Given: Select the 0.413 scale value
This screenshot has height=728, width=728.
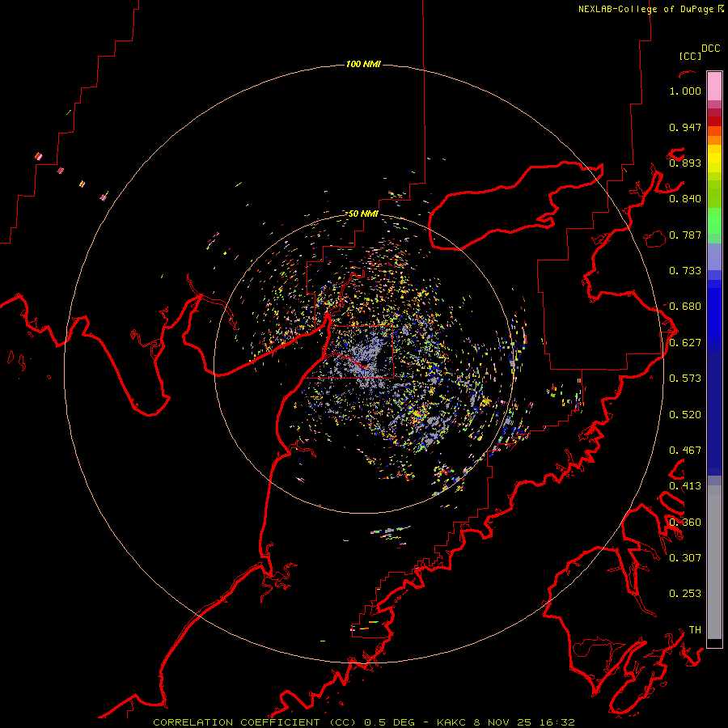Looking at the screenshot, I should tap(685, 486).
